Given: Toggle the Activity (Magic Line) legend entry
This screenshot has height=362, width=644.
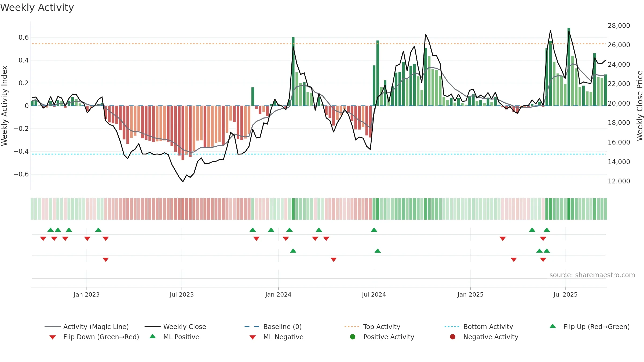Looking at the screenshot, I should tap(87, 327).
